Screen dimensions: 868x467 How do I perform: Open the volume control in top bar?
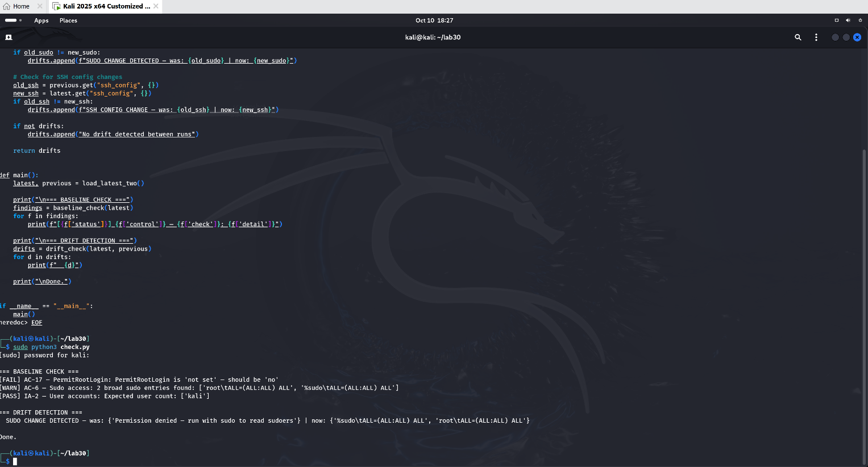(x=848, y=20)
